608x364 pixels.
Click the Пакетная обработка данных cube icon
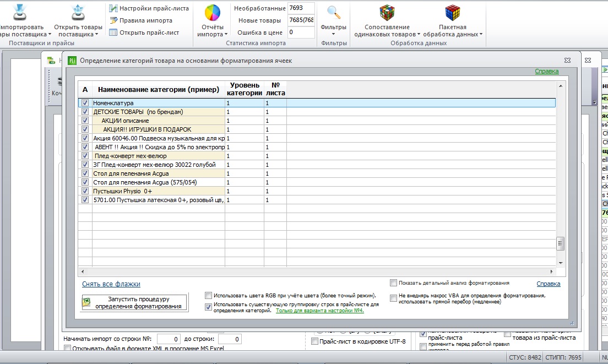click(453, 13)
